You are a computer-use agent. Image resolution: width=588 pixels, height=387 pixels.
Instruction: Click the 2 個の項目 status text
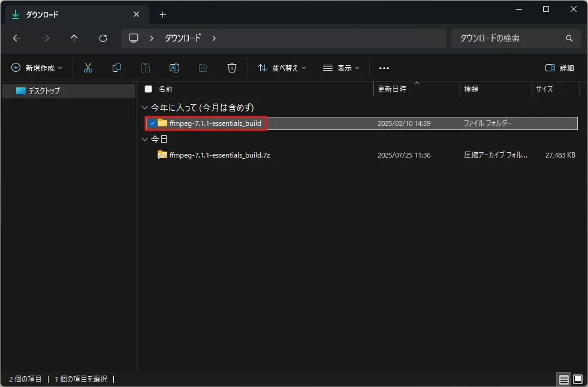(25, 379)
